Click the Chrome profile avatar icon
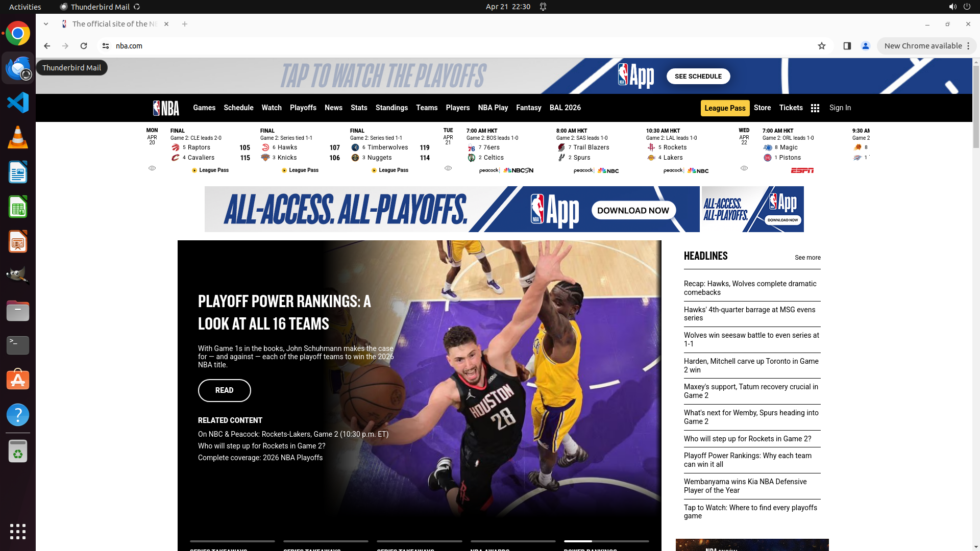 (866, 46)
